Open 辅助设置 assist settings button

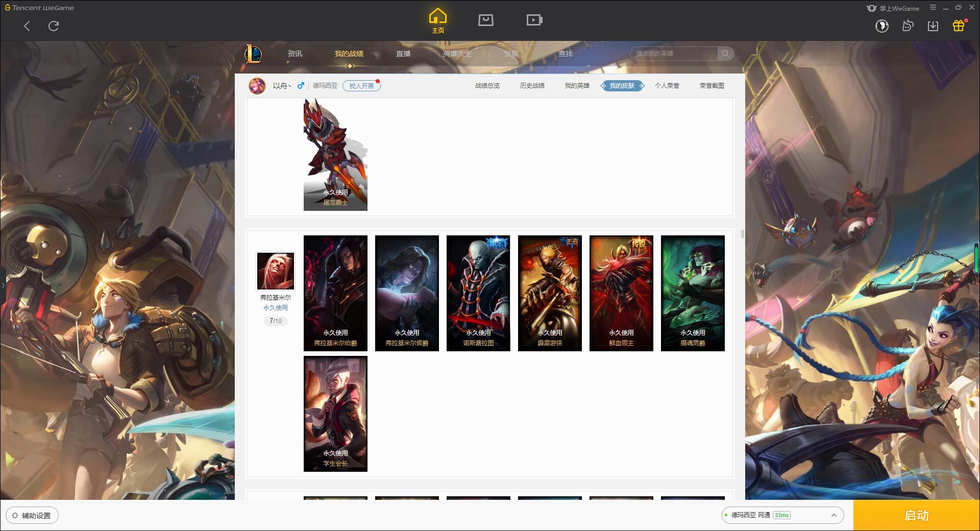(x=32, y=516)
